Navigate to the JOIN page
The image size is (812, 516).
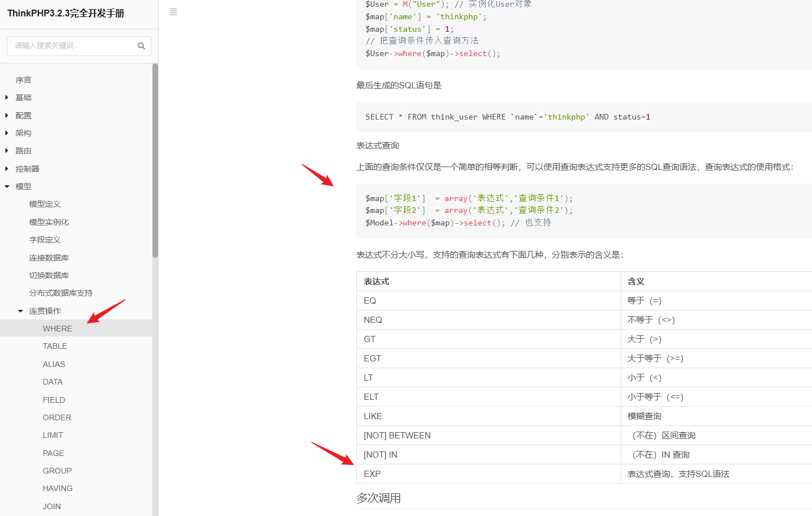(x=52, y=506)
